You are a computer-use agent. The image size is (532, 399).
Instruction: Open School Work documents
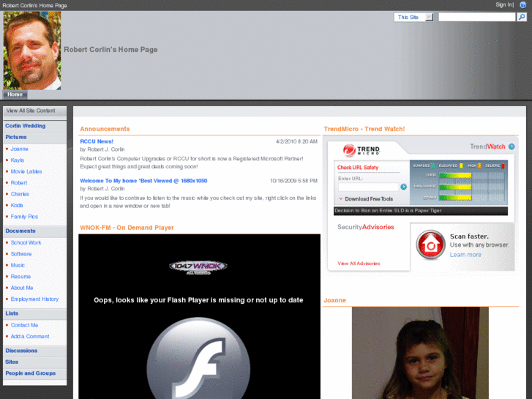[26, 242]
